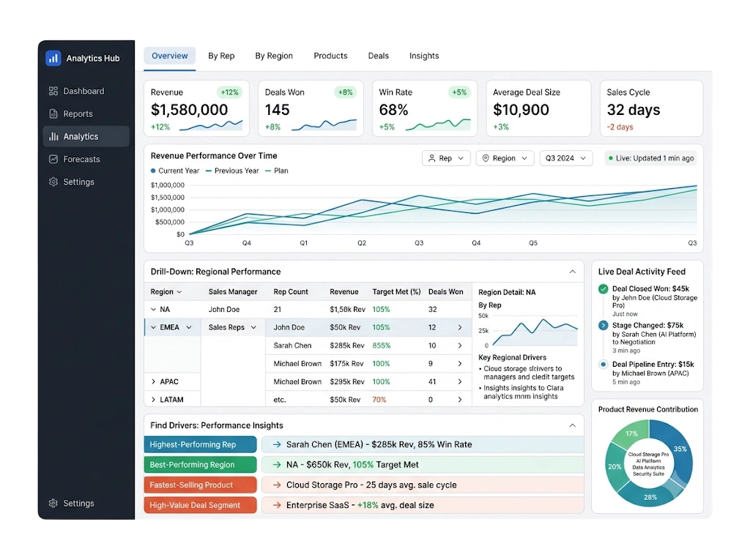Image resolution: width=750 pixels, height=560 pixels.
Task: Click arrow icon beside NA insight
Action: coord(277,464)
